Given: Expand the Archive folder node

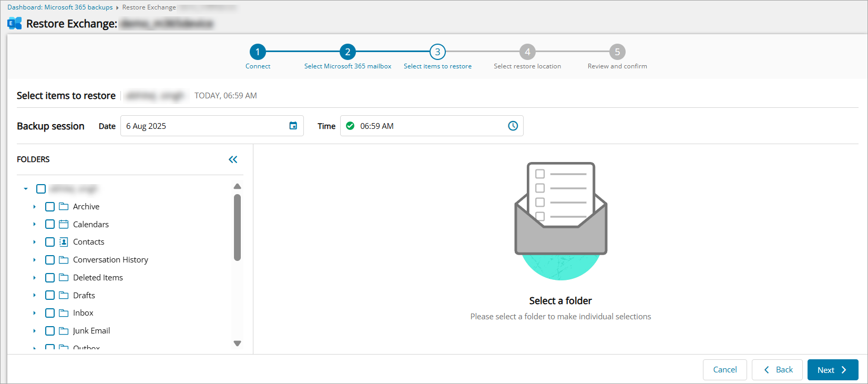Looking at the screenshot, I should [x=35, y=207].
